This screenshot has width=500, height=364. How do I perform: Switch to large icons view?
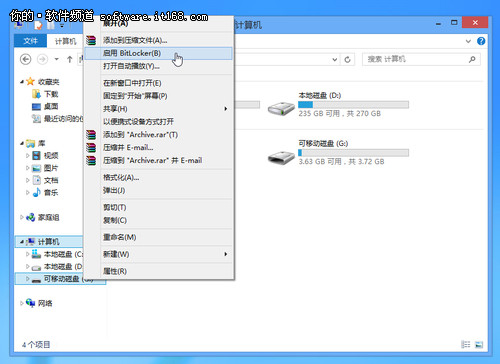pyautogui.click(x=479, y=344)
